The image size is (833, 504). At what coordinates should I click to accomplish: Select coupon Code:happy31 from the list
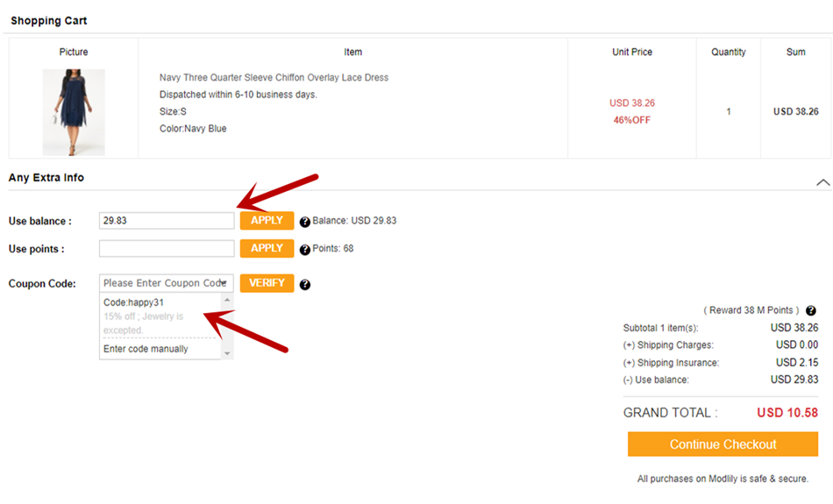(134, 303)
